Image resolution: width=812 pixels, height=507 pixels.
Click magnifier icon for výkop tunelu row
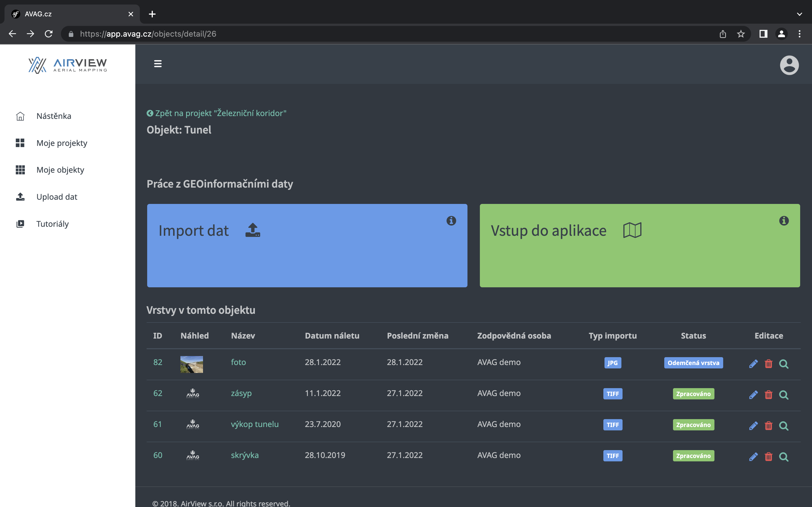[x=784, y=426]
